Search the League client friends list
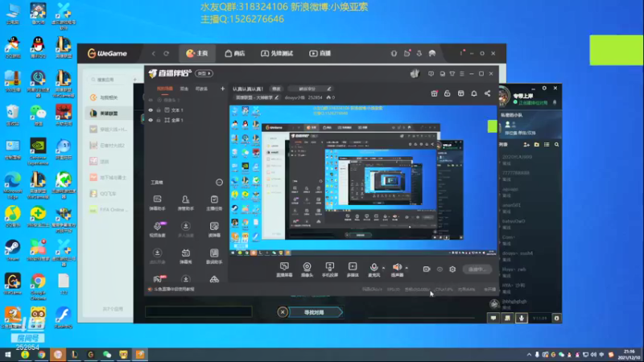Screen dimensions: 644x362 click(556, 145)
